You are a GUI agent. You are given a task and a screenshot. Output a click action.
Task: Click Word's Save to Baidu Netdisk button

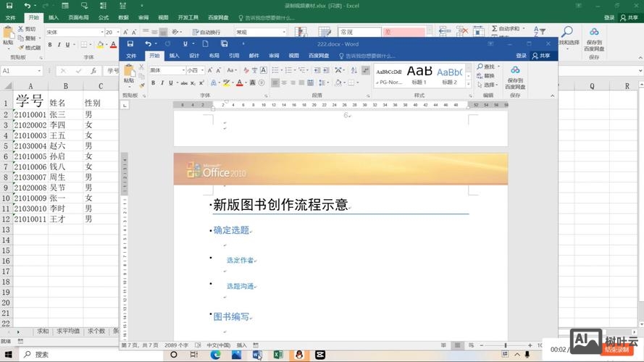(515, 77)
